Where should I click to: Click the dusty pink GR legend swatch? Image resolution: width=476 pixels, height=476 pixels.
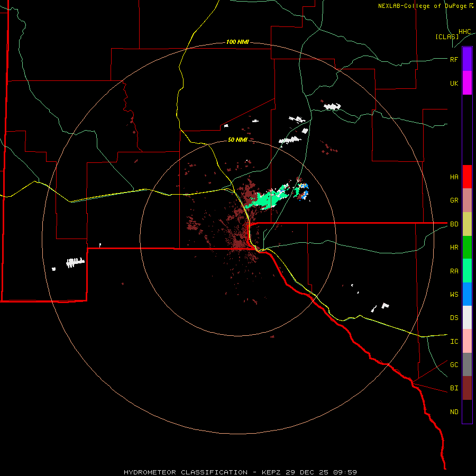coord(467,200)
